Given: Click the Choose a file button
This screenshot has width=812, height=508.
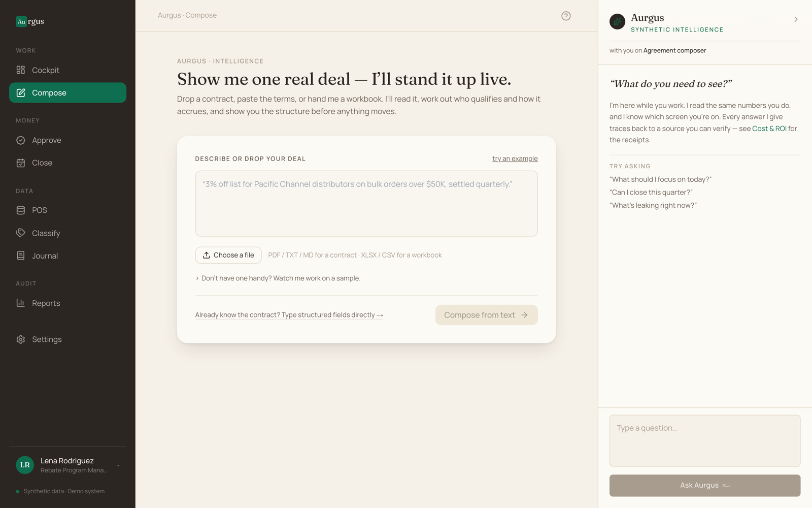Looking at the screenshot, I should coord(228,255).
